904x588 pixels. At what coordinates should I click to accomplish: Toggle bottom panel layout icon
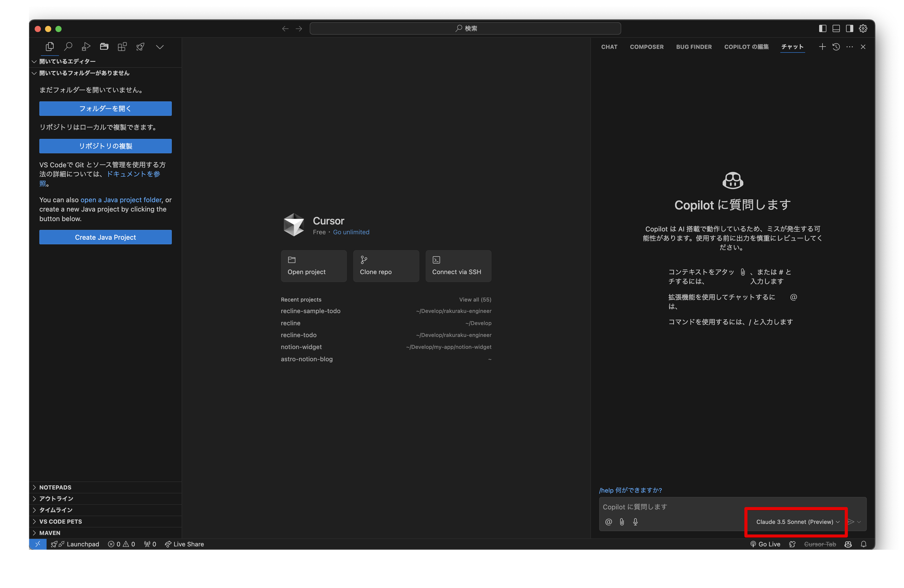pyautogui.click(x=836, y=28)
